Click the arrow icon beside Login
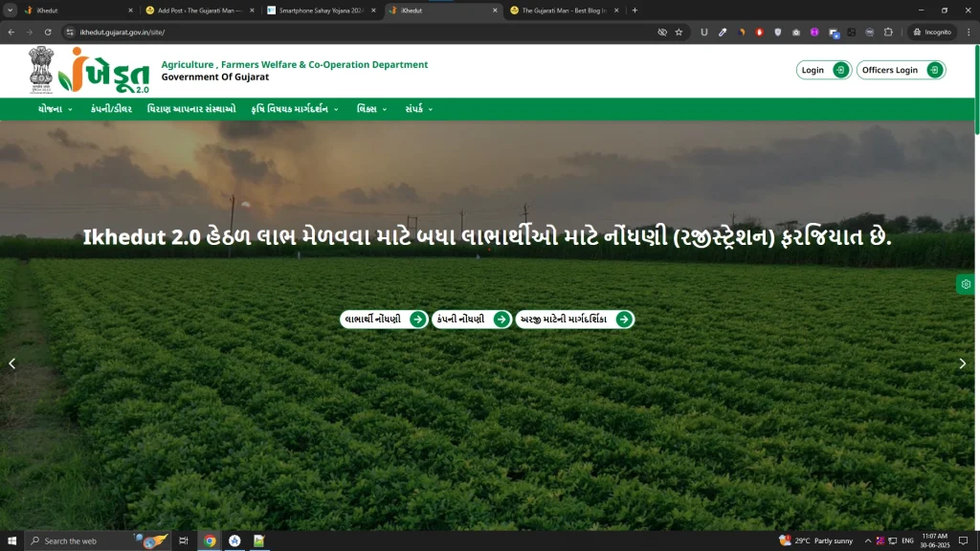 tap(840, 70)
